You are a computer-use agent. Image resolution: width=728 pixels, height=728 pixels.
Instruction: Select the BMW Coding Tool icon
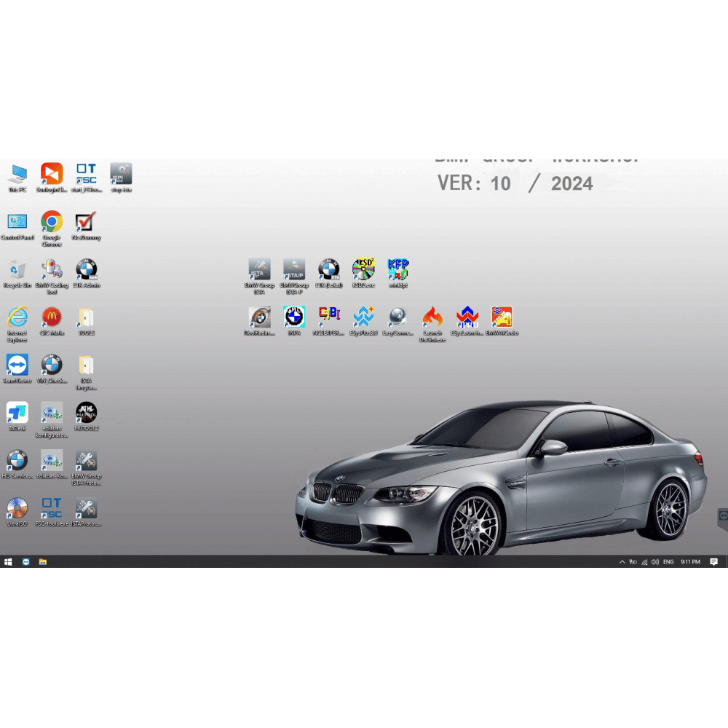click(52, 270)
